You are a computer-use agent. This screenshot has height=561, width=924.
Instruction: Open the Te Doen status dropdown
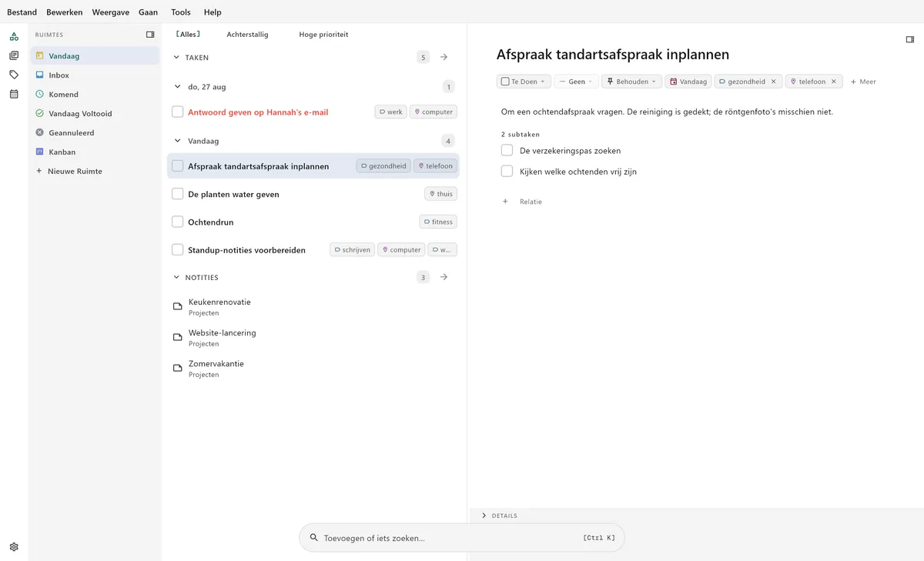524,82
